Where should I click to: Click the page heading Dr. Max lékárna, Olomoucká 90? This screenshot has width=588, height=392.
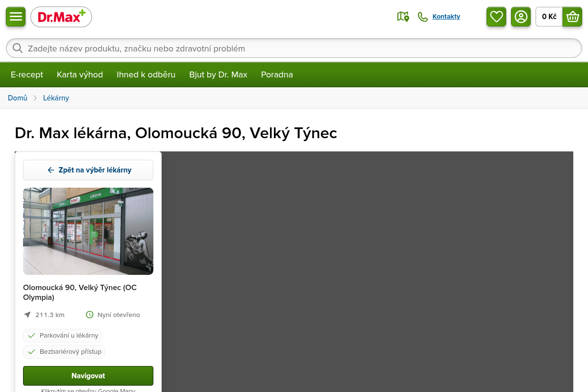(176, 133)
